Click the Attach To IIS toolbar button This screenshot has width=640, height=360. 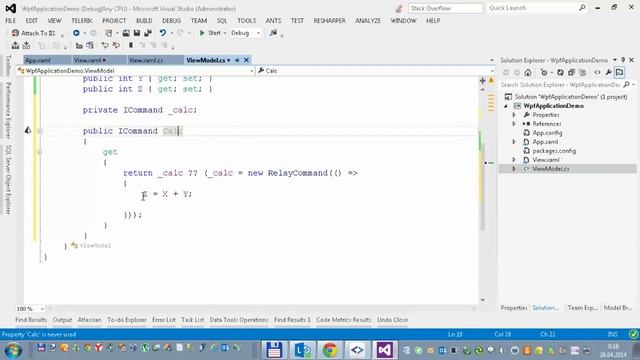click(33, 33)
